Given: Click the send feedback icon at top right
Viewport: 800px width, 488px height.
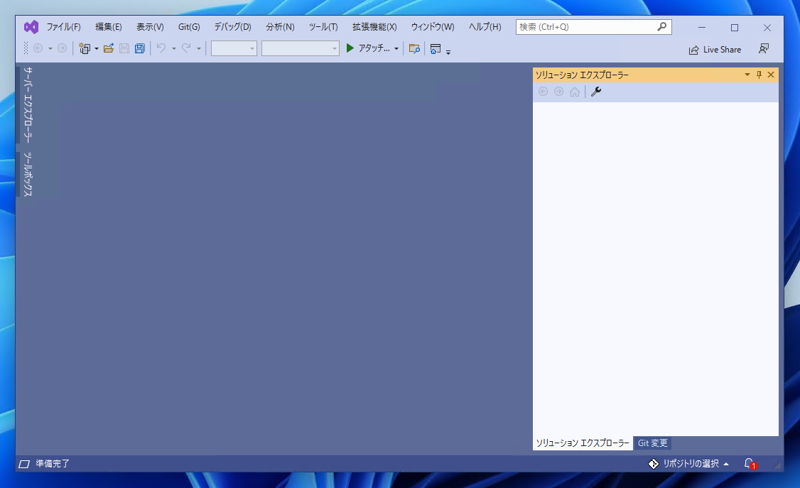Looking at the screenshot, I should (x=763, y=48).
